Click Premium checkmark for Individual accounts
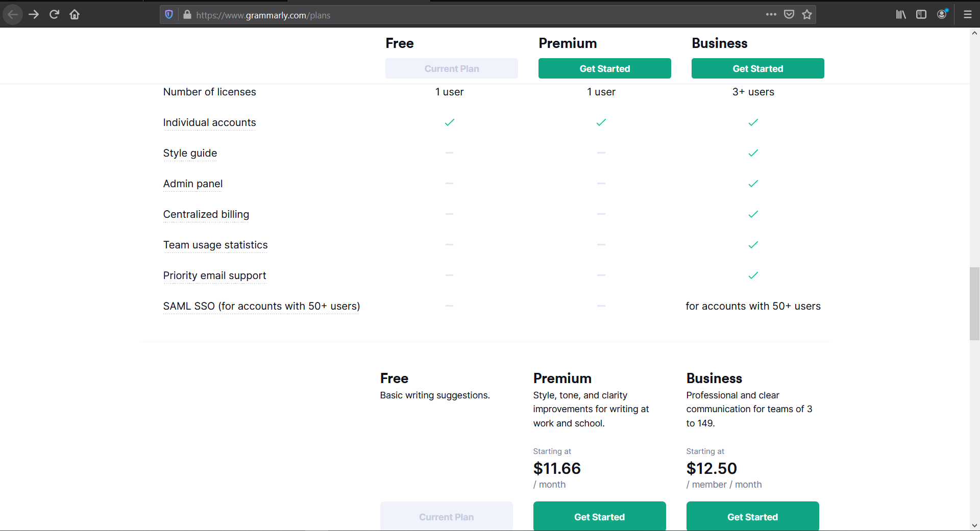980x531 pixels. pos(601,122)
